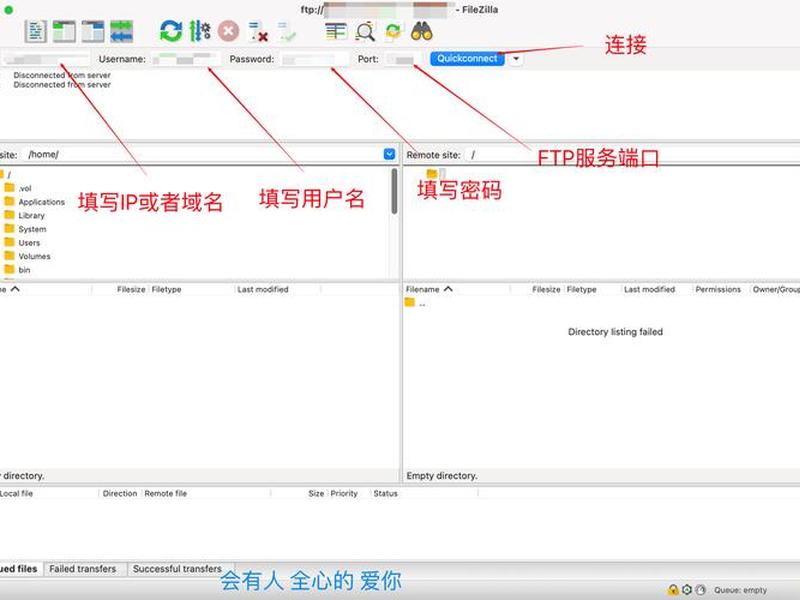Open the parent '..' folder in remote list

pos(416,303)
